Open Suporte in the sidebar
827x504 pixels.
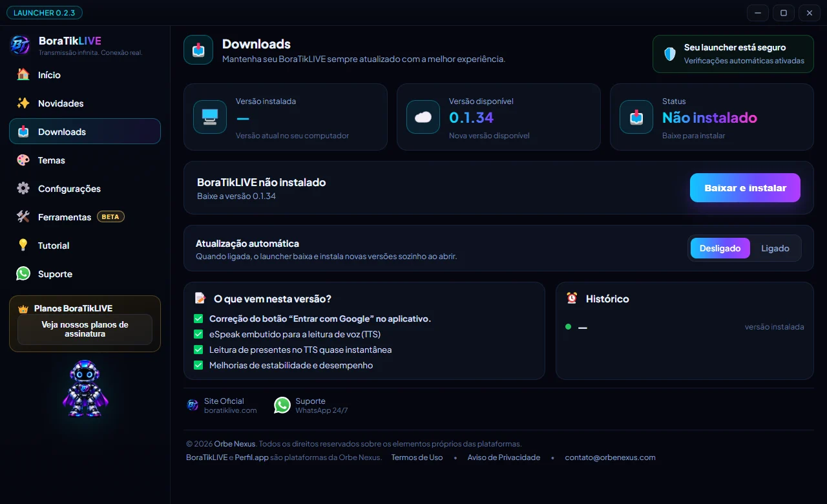(85, 273)
